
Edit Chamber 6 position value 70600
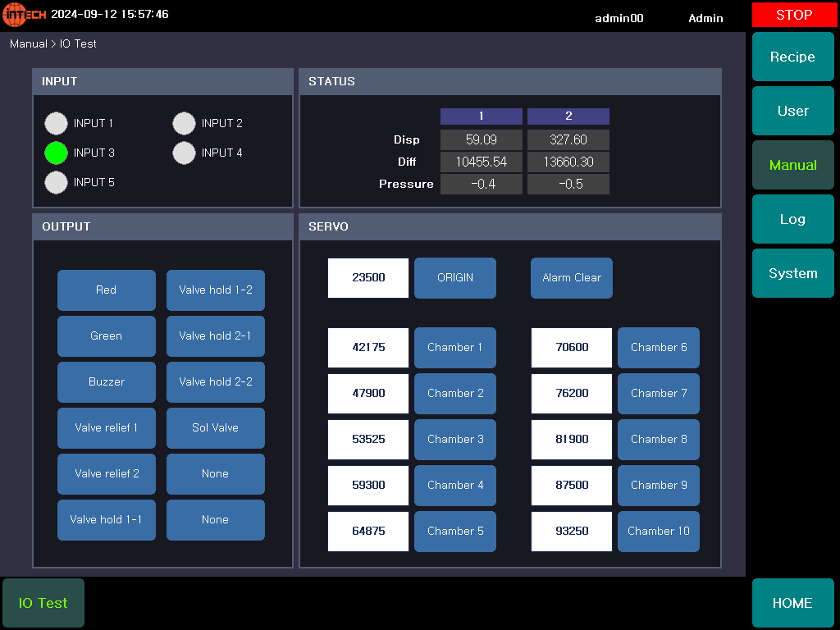[x=572, y=348]
